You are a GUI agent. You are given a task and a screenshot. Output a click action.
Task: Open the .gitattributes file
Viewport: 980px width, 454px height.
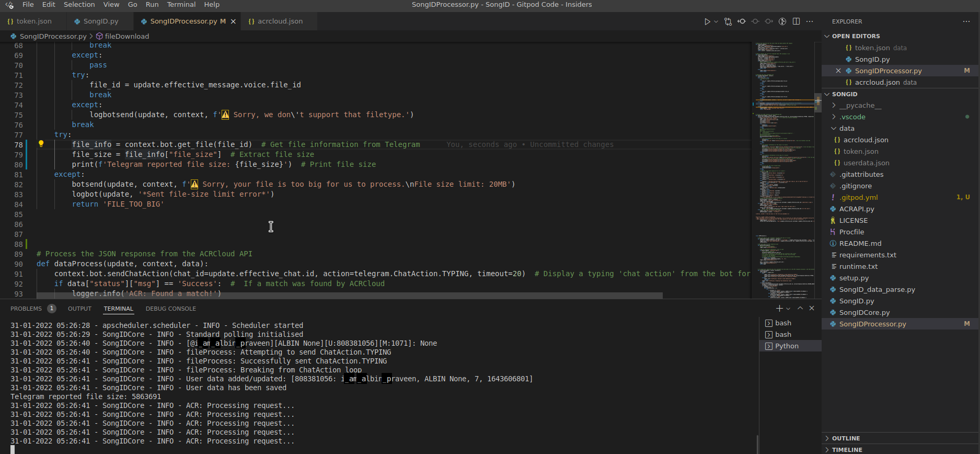(861, 175)
